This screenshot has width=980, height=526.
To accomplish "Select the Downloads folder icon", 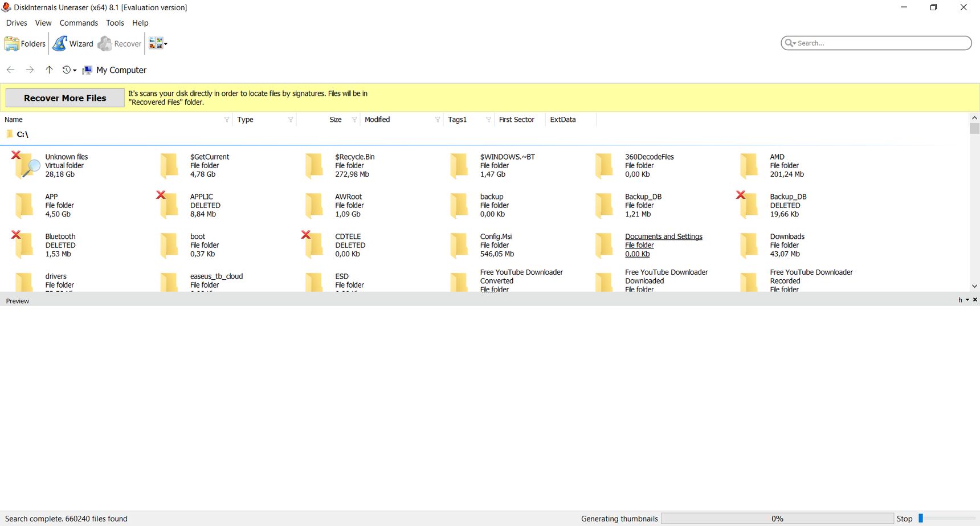I will click(749, 245).
